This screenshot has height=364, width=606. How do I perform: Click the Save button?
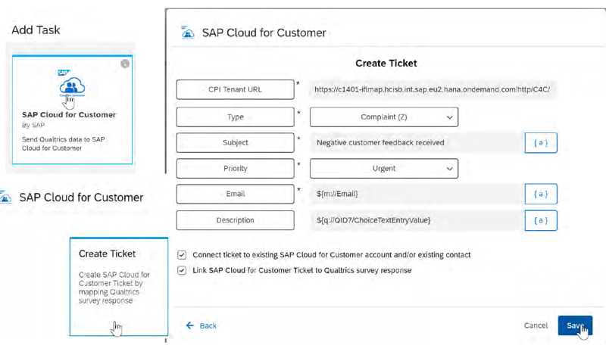pos(575,325)
